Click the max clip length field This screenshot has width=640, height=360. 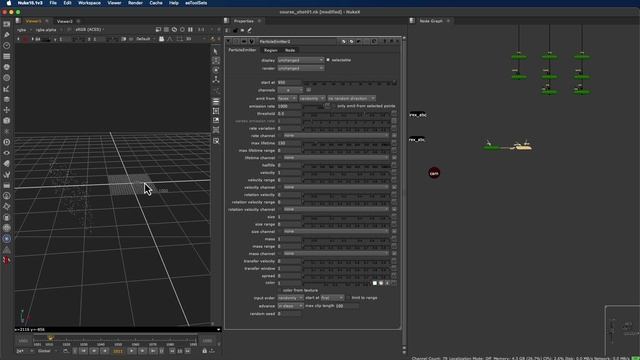click(x=347, y=306)
